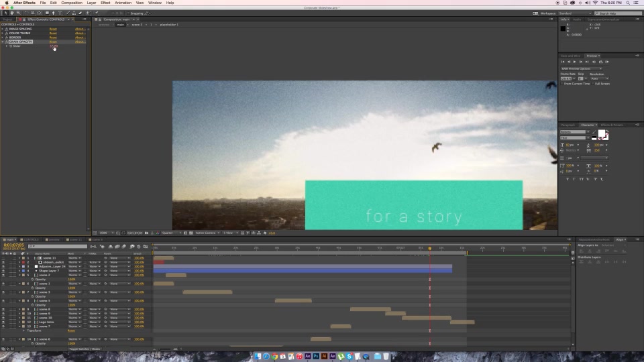Open the Composition menu
The width and height of the screenshot is (644, 362).
click(x=72, y=3)
